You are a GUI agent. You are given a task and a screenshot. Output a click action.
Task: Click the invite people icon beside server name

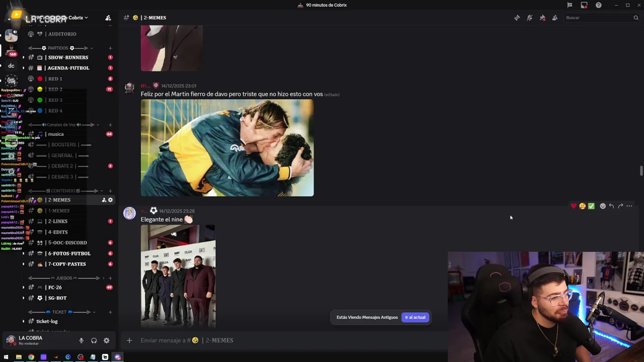click(108, 18)
